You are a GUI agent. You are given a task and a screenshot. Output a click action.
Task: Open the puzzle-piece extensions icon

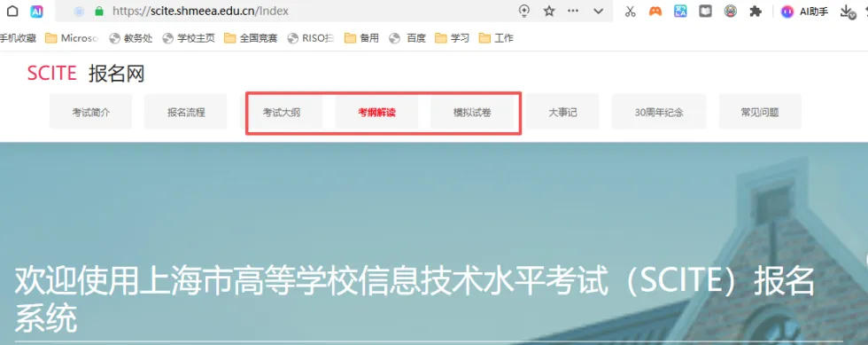point(755,12)
